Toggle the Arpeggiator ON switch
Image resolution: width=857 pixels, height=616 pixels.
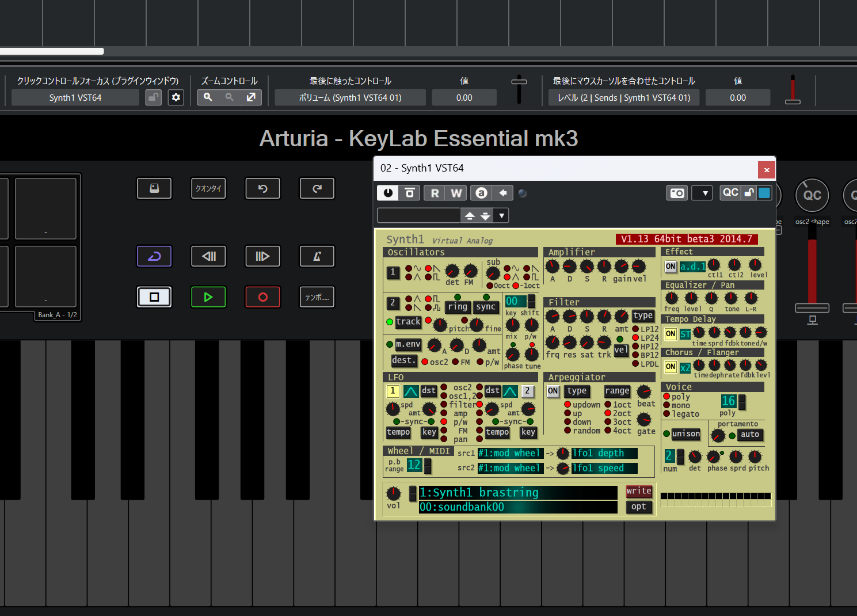(553, 391)
